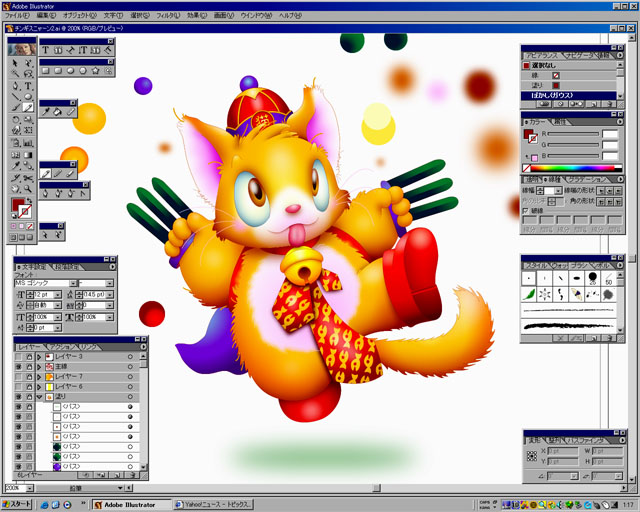Click the R slider in Color panel
The image size is (640, 512).
tap(573, 134)
